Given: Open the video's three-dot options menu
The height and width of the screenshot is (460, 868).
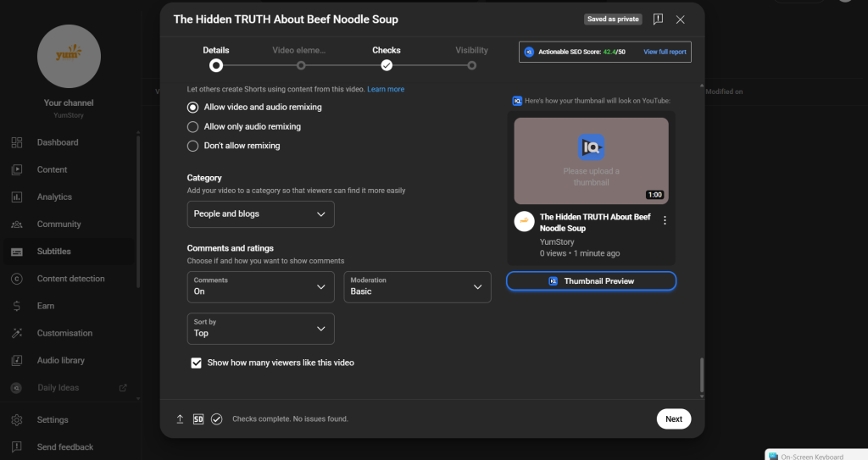Looking at the screenshot, I should click(x=665, y=220).
